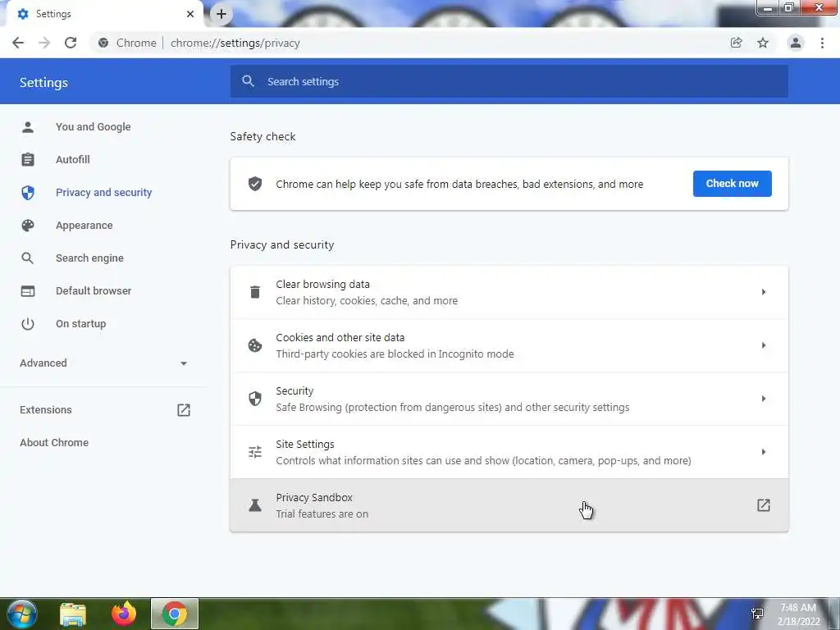This screenshot has height=630, width=840.
Task: Click the browser forward arrow
Action: point(44,43)
